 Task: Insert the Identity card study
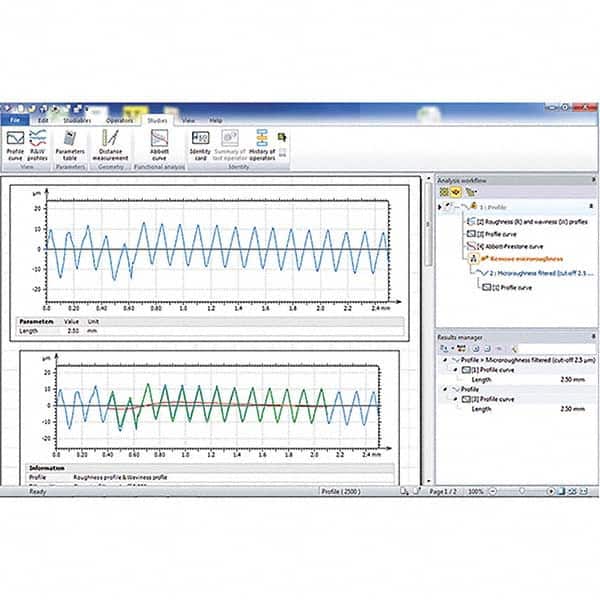coord(200,145)
